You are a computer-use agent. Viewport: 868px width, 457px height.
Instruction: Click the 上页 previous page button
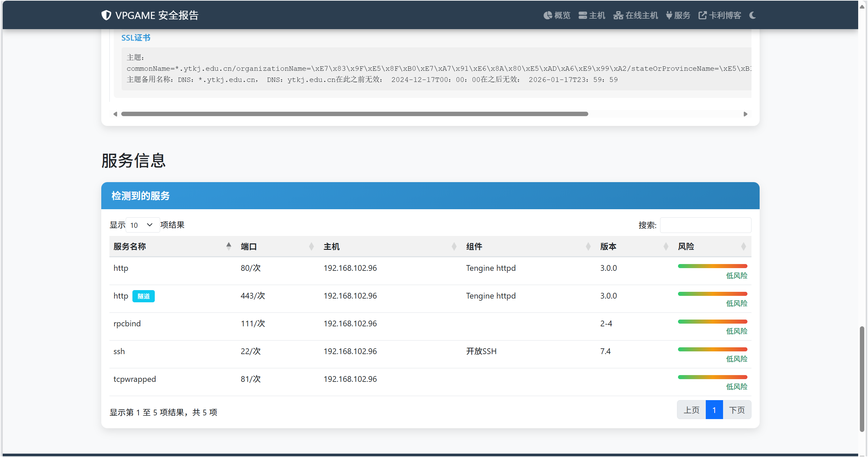tap(691, 410)
